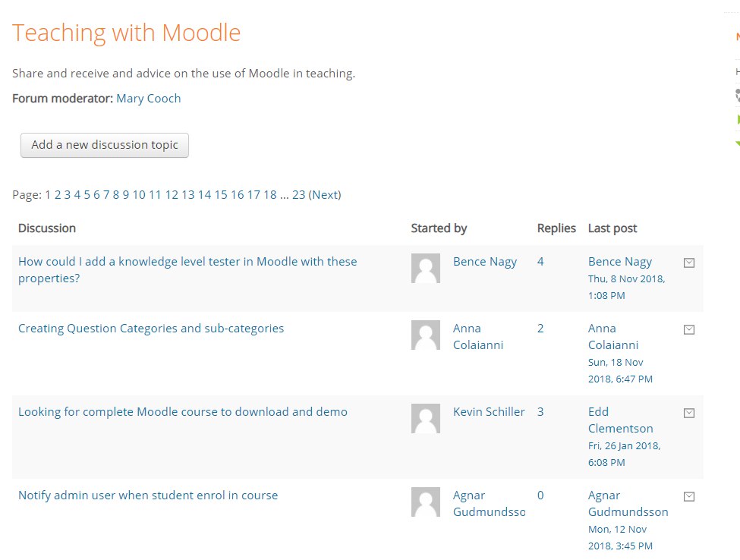Screen dimensions: 740x560
Task: Open forum moderator Mary Cooch's profile
Action: click(149, 98)
